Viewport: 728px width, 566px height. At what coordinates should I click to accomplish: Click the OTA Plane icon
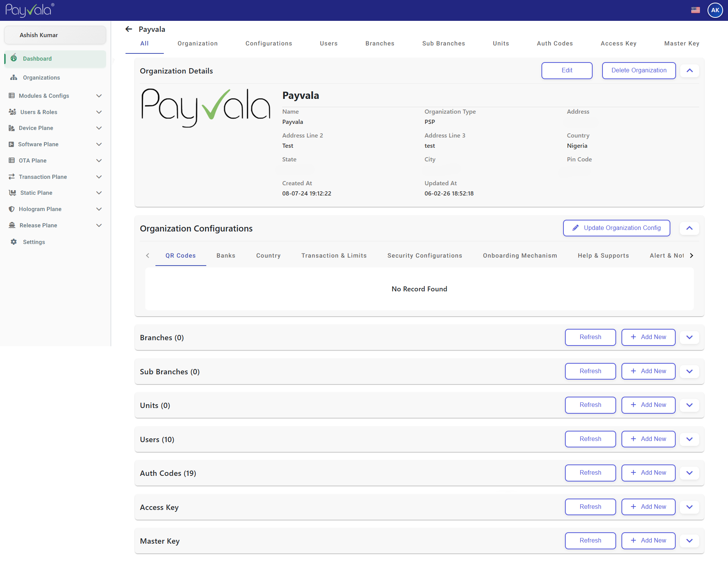click(12, 161)
